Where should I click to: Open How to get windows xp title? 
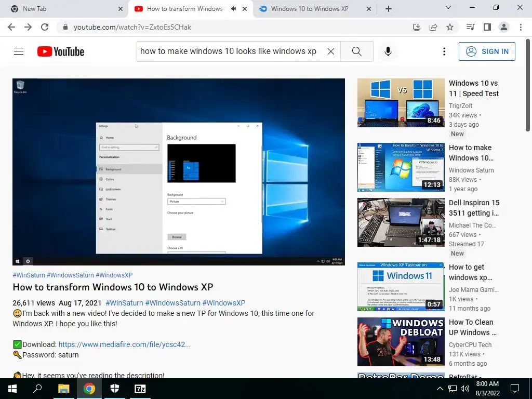tap(471, 272)
